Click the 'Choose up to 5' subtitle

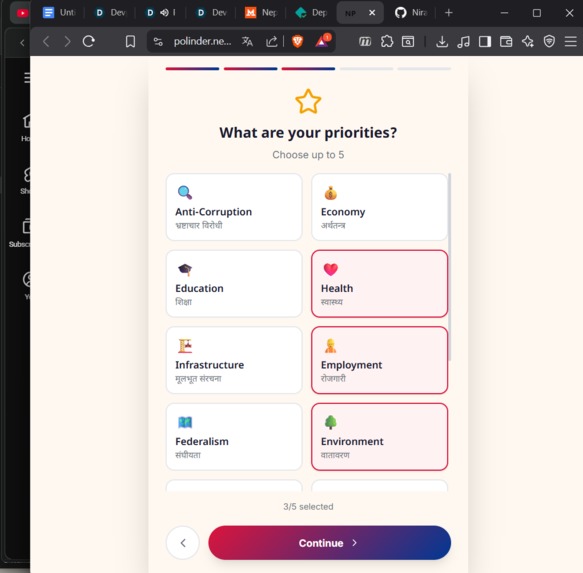[308, 155]
